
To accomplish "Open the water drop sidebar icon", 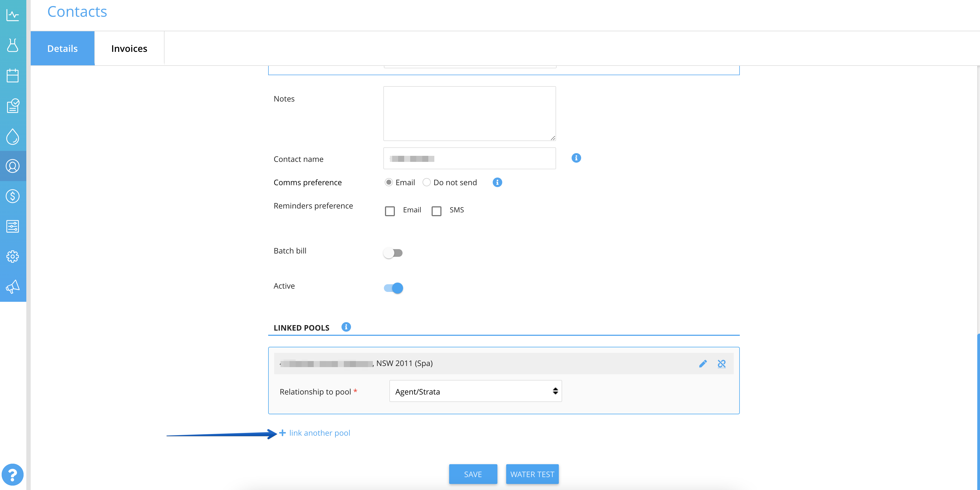I will (x=13, y=136).
